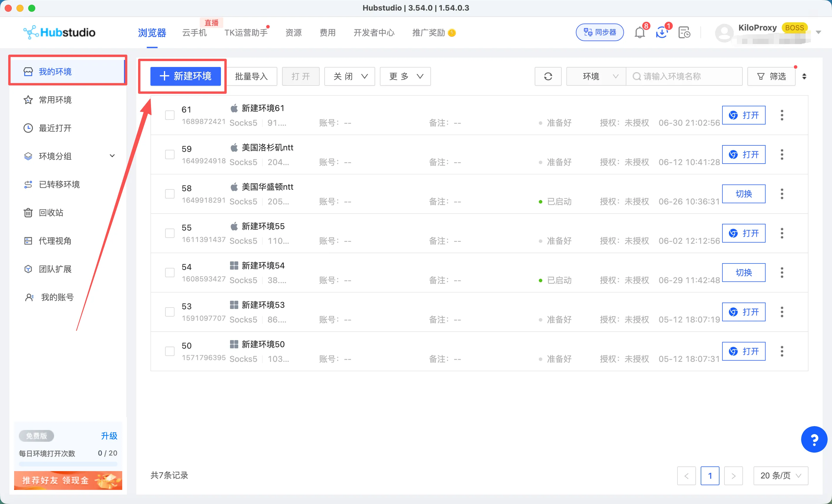Click the 推荐好友 领现金 banner

(68, 480)
